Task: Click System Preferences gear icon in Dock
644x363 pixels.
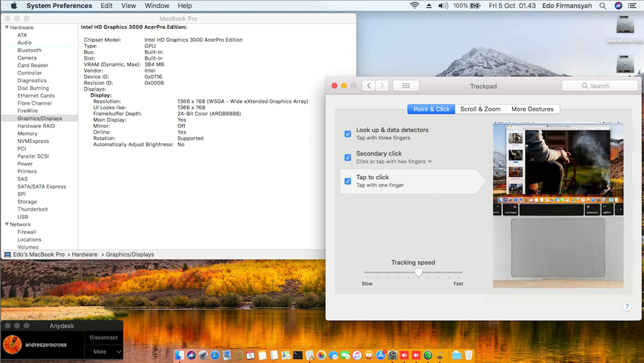Action: pos(392,355)
